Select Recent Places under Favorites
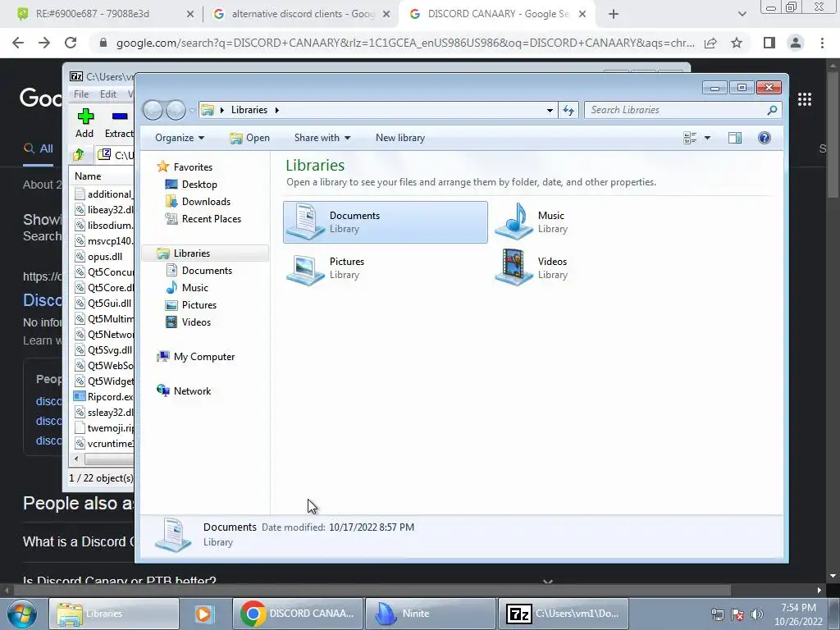Screen dimensions: 840x630 point(211,218)
